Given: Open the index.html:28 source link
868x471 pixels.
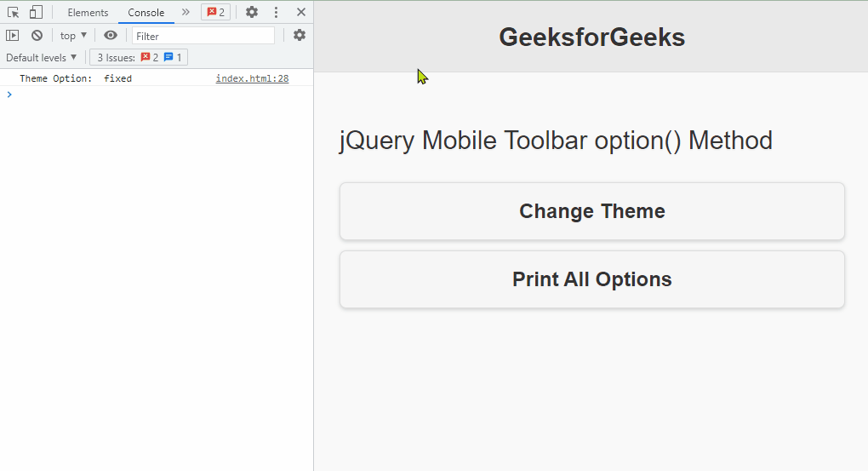Looking at the screenshot, I should 252,78.
